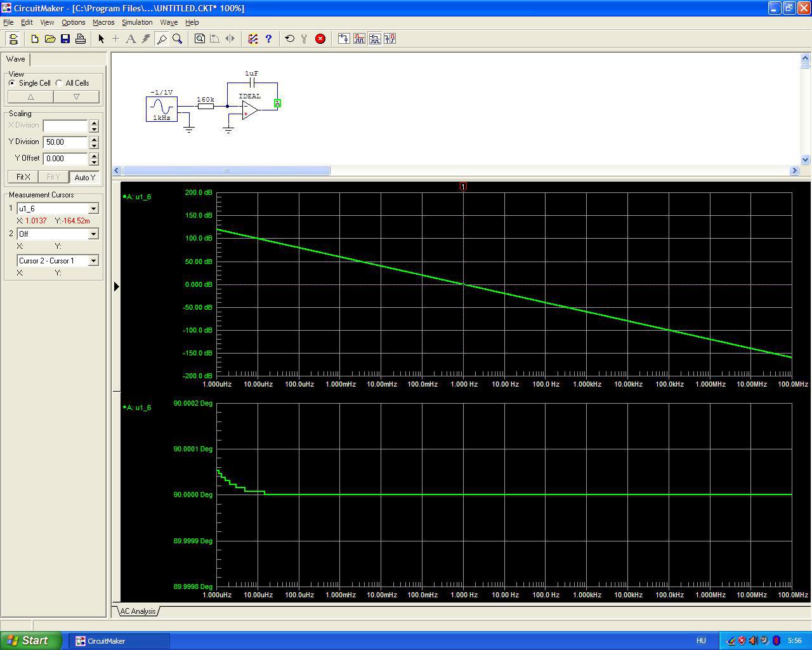This screenshot has height=650, width=812.
Task: Open a file with the folder icon
Action: click(x=50, y=39)
